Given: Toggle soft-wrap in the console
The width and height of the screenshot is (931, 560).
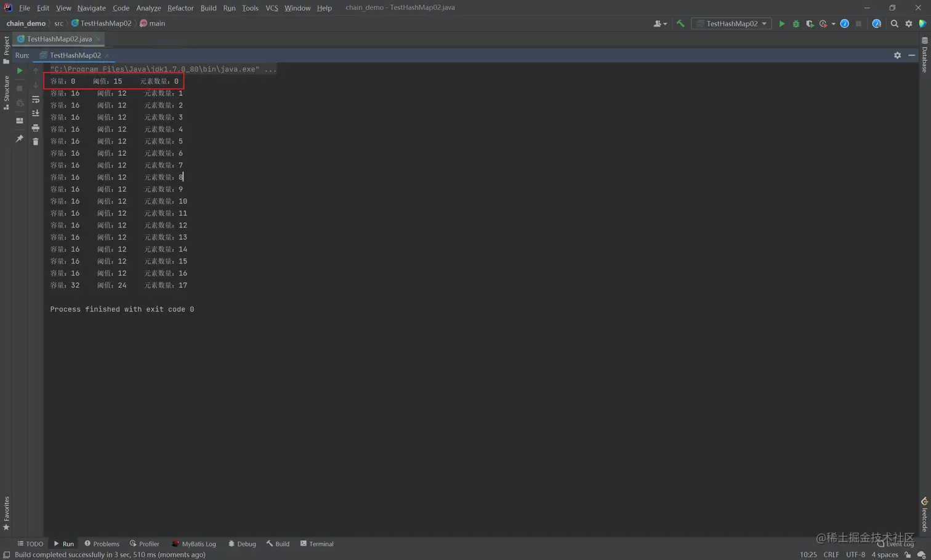Looking at the screenshot, I should click(x=36, y=99).
